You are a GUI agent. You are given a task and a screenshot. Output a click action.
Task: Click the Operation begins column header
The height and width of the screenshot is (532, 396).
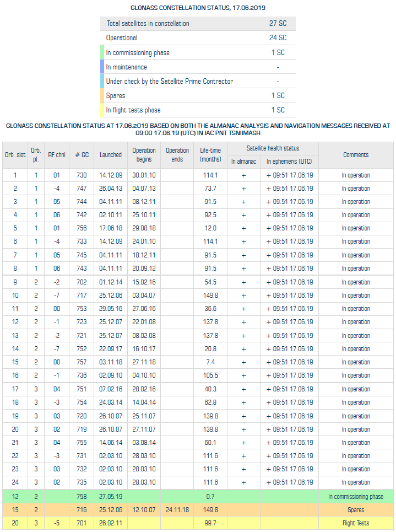[x=144, y=155]
